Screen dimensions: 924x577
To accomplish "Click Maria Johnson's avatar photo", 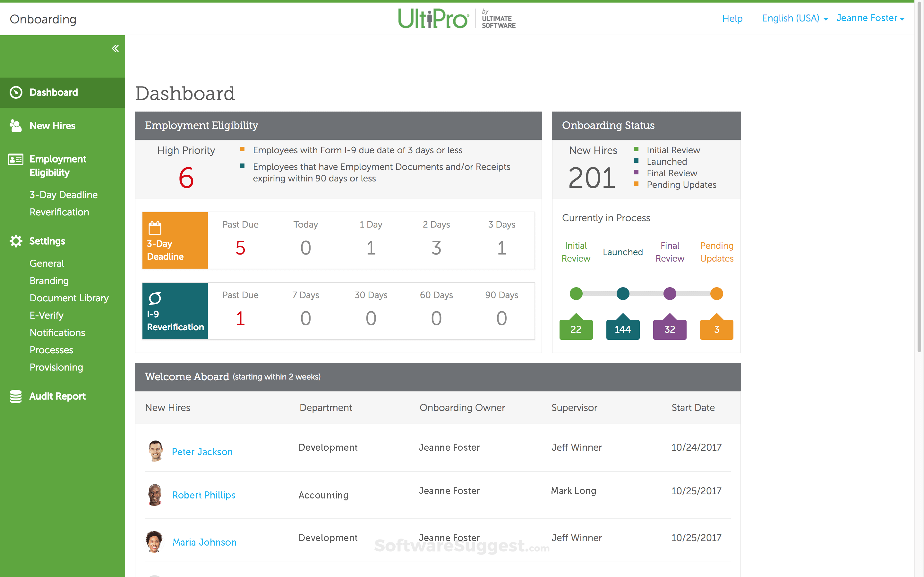I will click(155, 542).
